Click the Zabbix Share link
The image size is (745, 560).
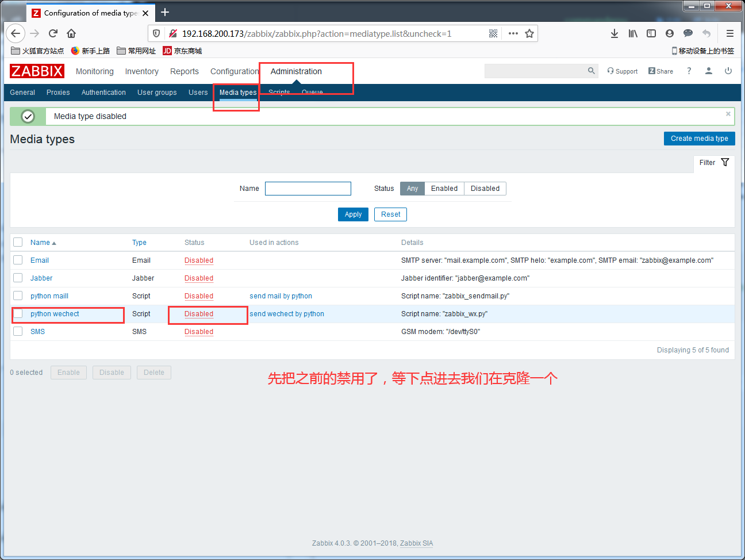click(660, 71)
